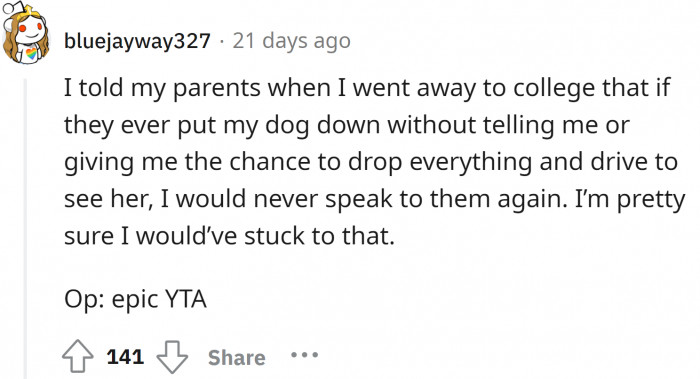Click the 141 vote score
Image resolution: width=700 pixels, height=379 pixels.
click(x=125, y=357)
